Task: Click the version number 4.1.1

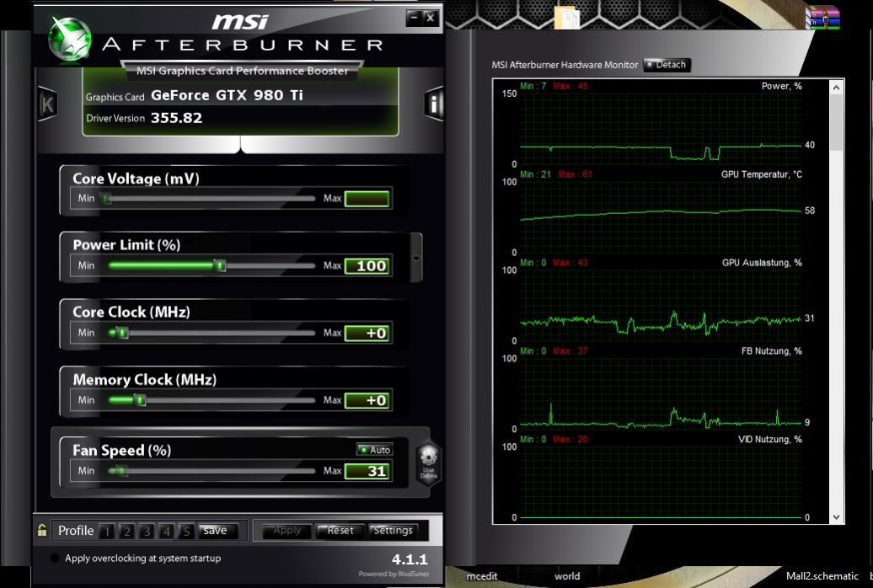Action: click(x=410, y=559)
